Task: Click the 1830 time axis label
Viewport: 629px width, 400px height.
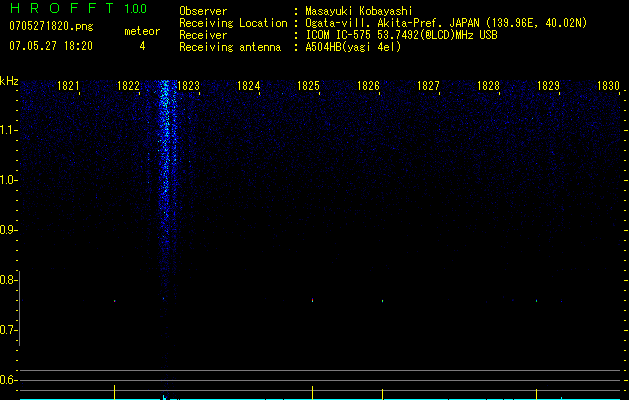Action: [x=608, y=86]
